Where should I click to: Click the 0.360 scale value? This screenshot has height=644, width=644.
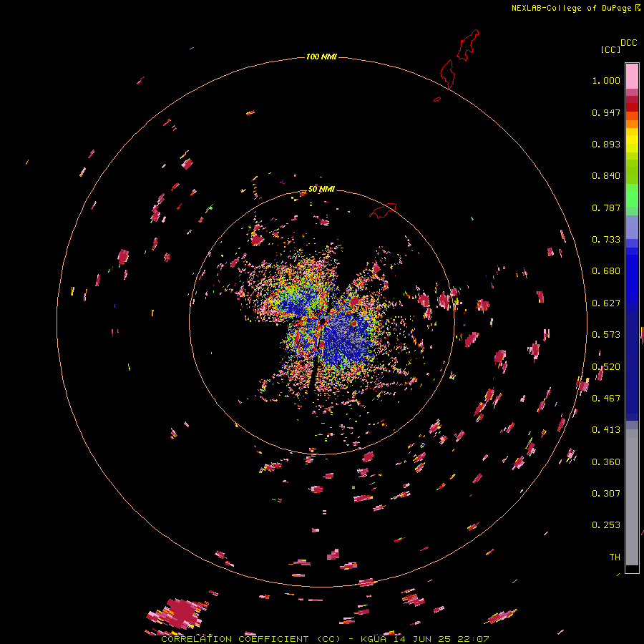[606, 462]
